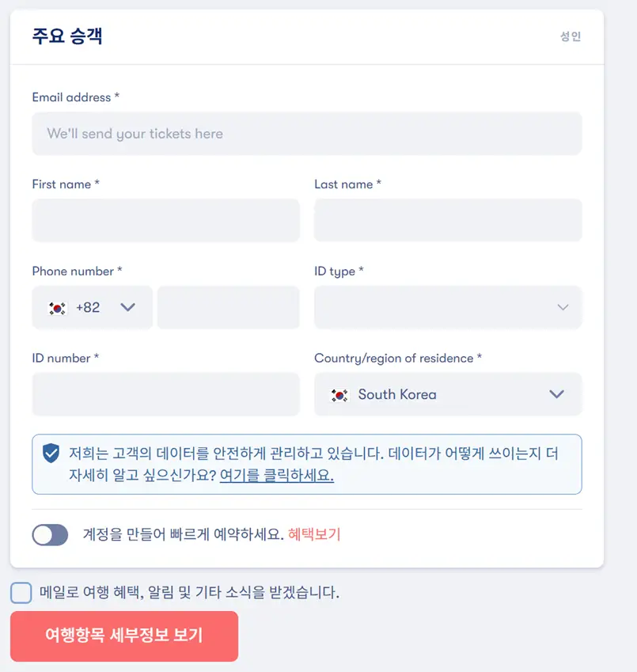
Task: Select the First name input field
Action: 165,220
